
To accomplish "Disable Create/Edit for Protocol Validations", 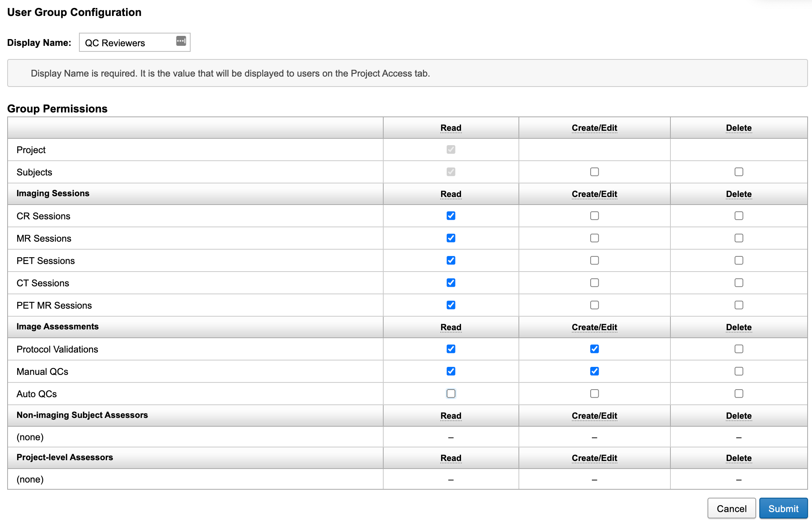I will [x=594, y=349].
